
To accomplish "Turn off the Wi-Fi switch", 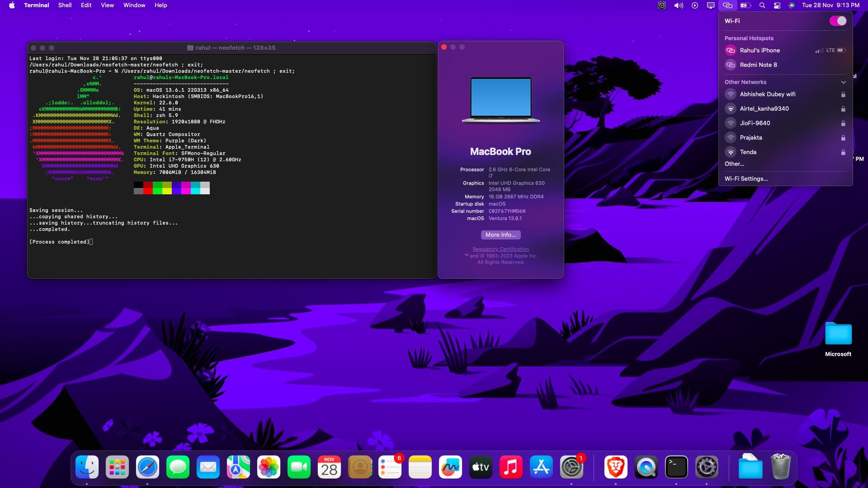I will 838,21.
